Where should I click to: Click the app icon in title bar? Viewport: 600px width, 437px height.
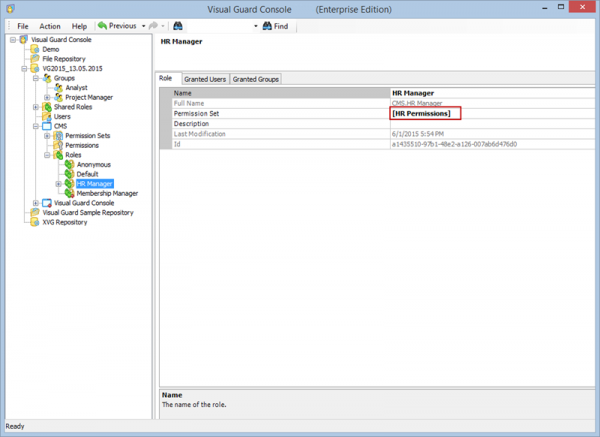click(11, 8)
